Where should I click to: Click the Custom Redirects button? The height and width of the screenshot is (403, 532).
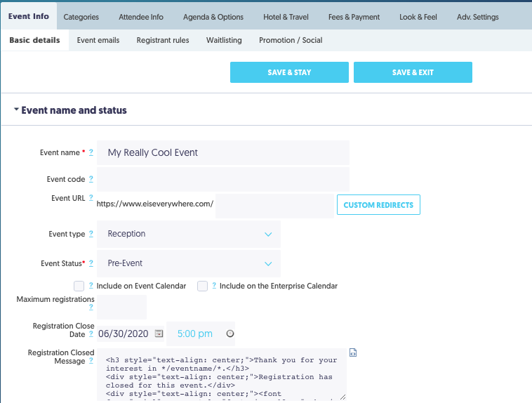click(x=378, y=205)
